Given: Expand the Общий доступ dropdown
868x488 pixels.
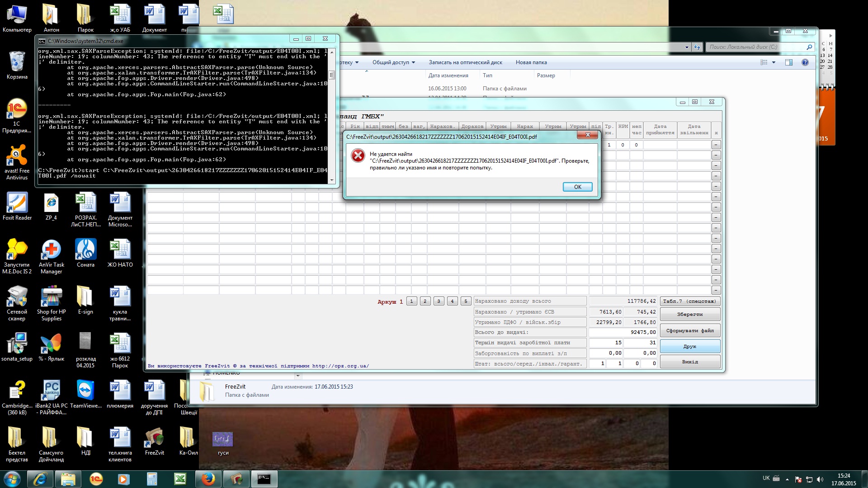Looking at the screenshot, I should [393, 62].
